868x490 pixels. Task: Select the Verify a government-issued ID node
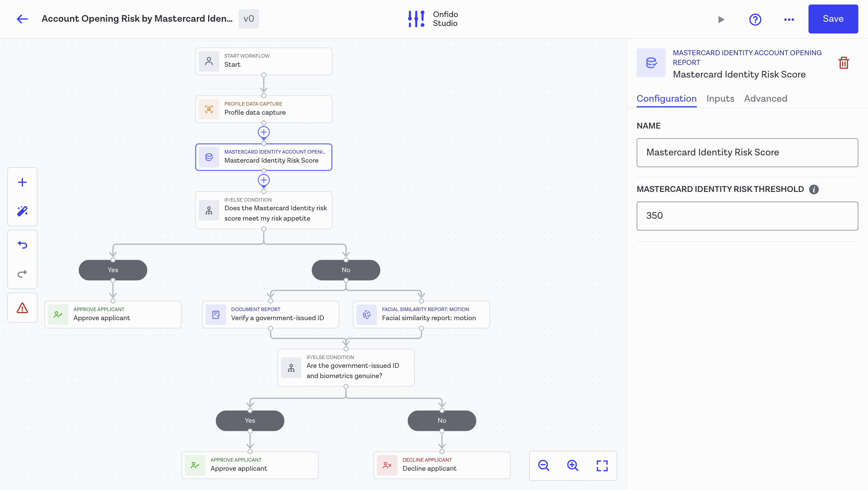tap(270, 315)
